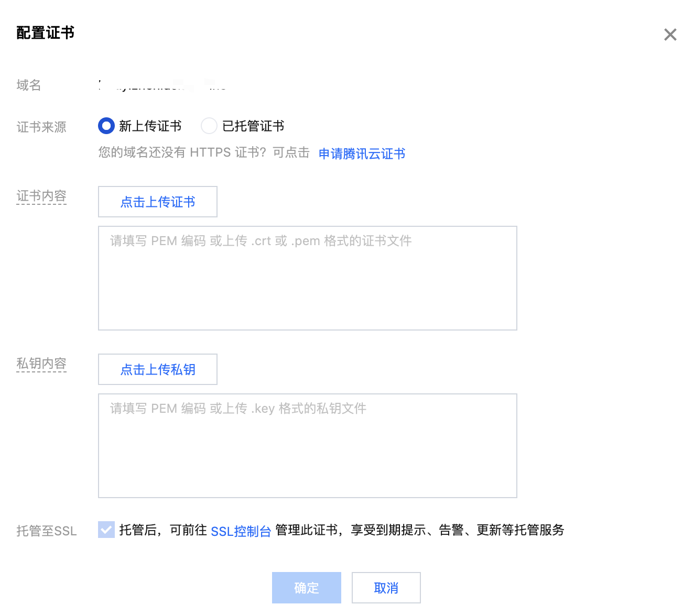The height and width of the screenshot is (616, 694).
Task: Close the 配置证书 dialog with the X icon
Action: [x=670, y=35]
